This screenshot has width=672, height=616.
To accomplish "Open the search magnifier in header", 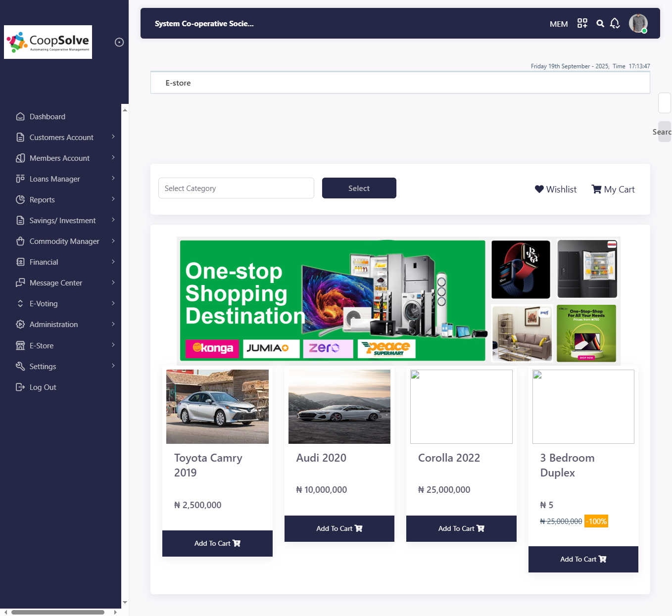I will point(600,23).
